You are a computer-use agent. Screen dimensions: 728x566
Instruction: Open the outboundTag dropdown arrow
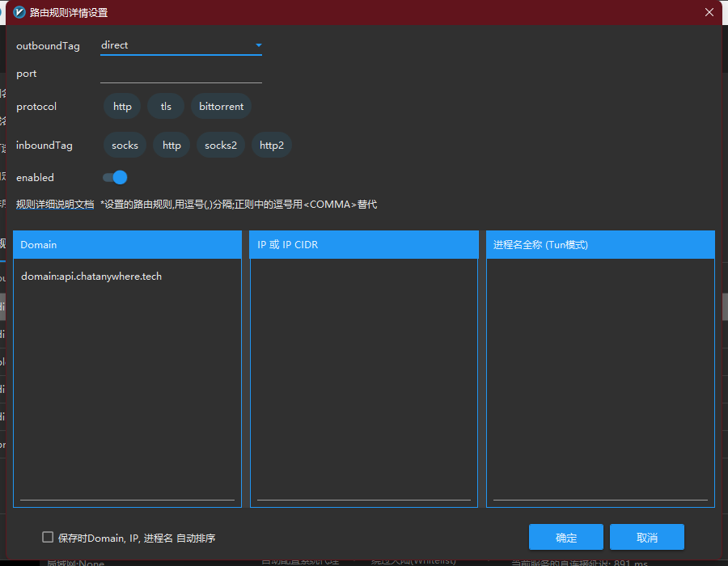pos(259,45)
